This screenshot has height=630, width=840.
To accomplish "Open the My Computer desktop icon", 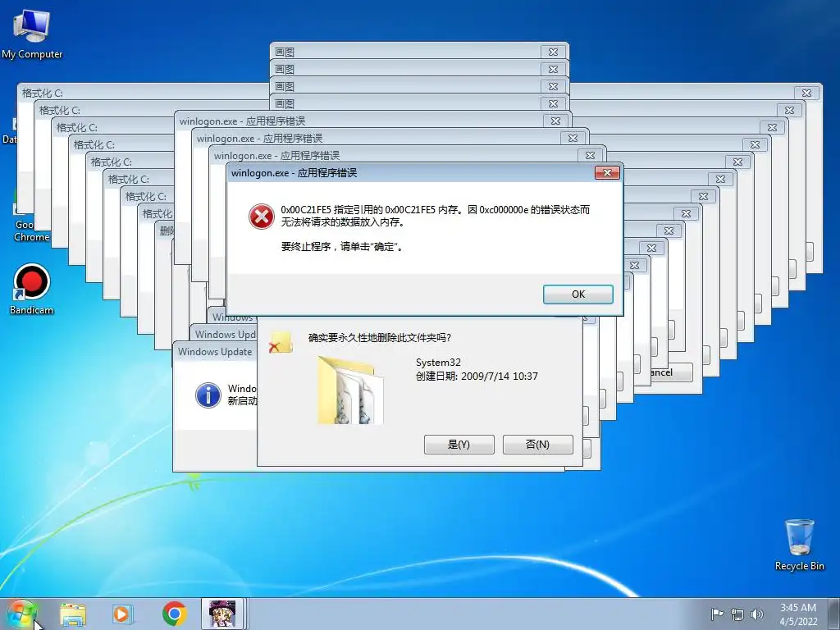I will tap(32, 33).
